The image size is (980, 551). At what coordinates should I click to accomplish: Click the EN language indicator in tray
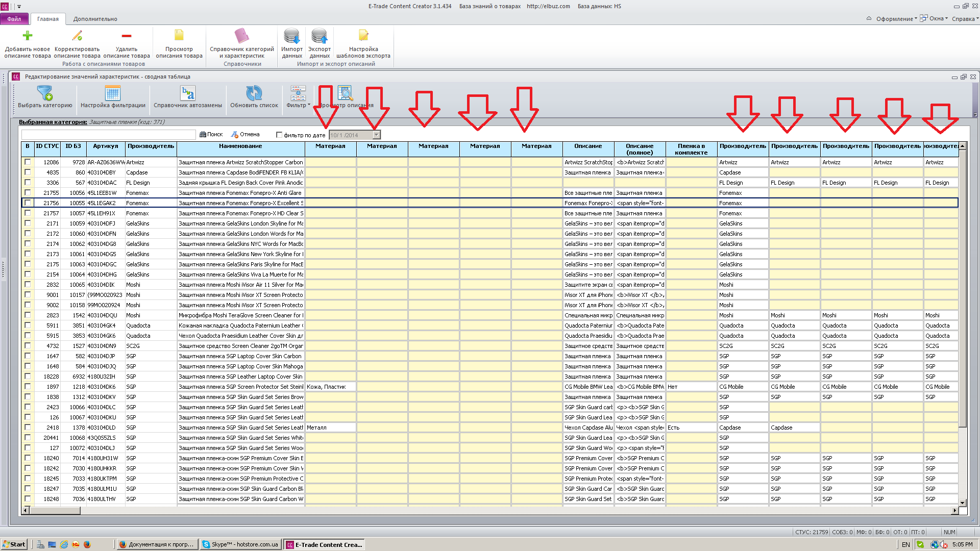(906, 544)
